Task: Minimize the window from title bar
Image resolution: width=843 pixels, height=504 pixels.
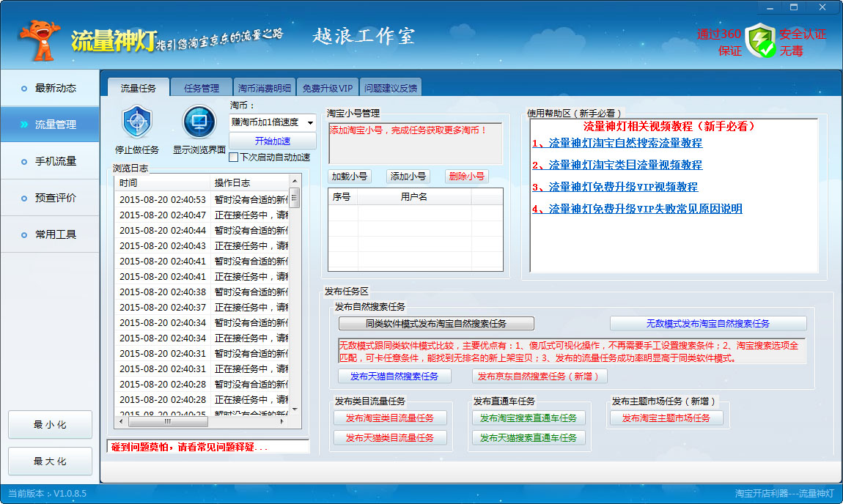Action: point(770,7)
